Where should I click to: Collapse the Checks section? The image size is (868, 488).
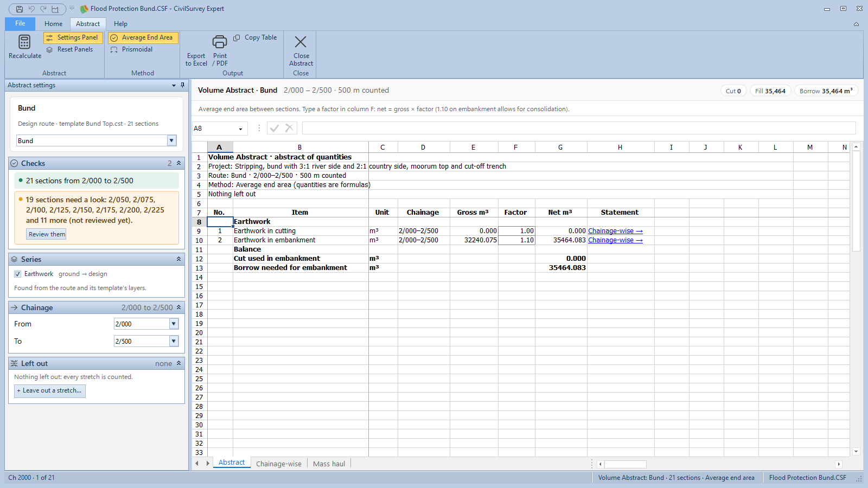tap(178, 163)
